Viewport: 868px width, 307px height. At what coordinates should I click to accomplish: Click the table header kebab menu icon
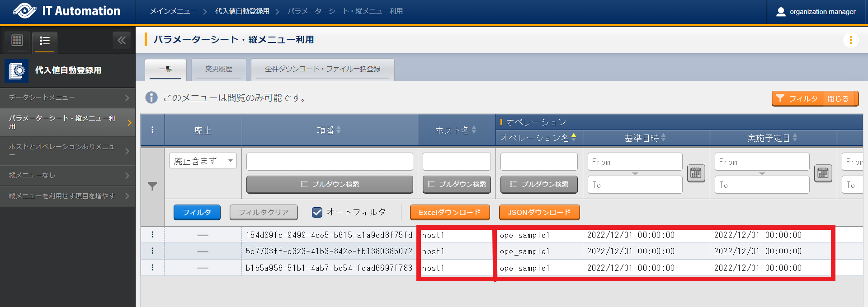click(152, 130)
